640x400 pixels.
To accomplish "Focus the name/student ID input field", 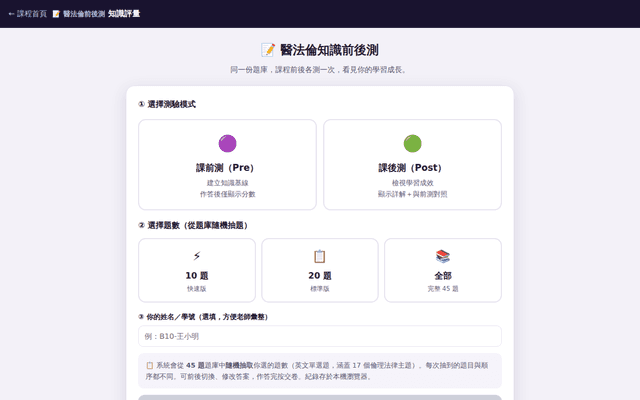I will click(x=320, y=336).
